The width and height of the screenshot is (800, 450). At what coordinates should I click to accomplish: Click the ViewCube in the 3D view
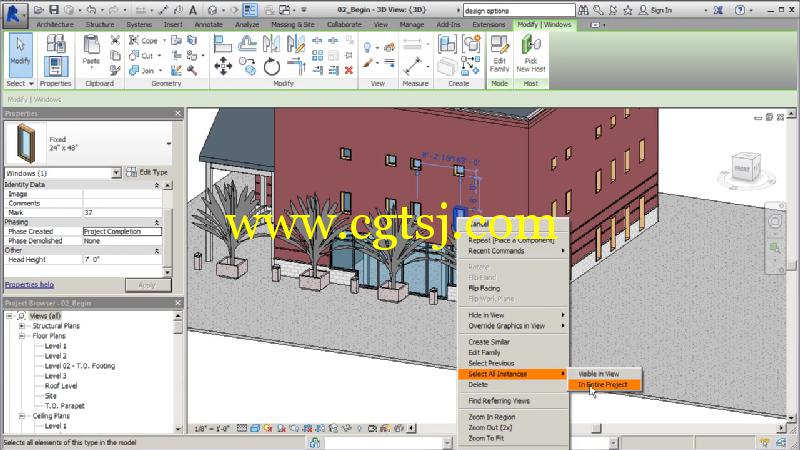pos(746,167)
